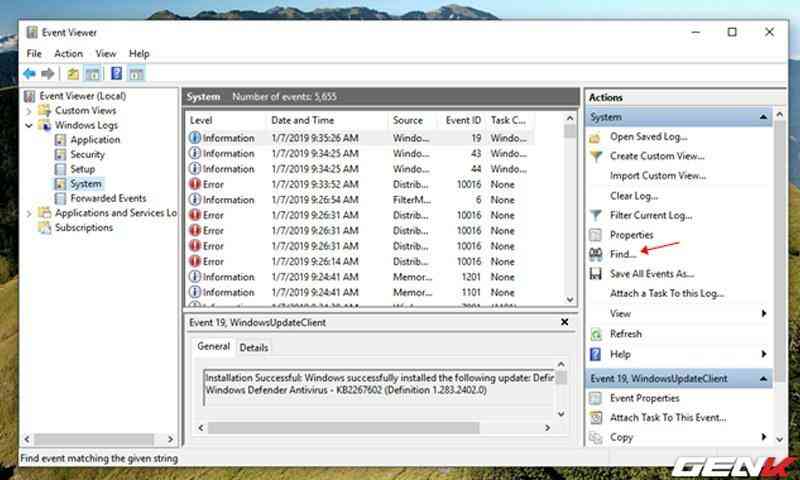Viewport: 800px width, 480px height.
Task: Expand the Help submenu in Actions
Action: pyautogui.click(x=764, y=354)
